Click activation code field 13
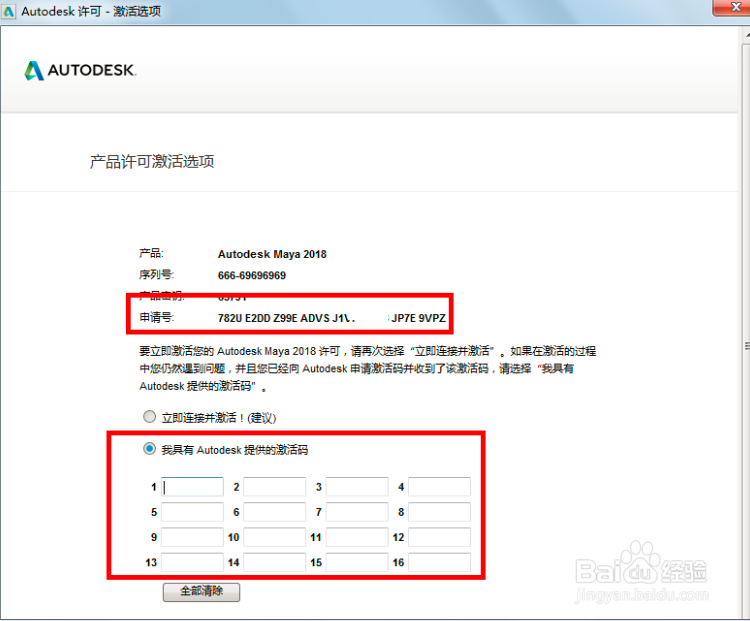 (192, 562)
